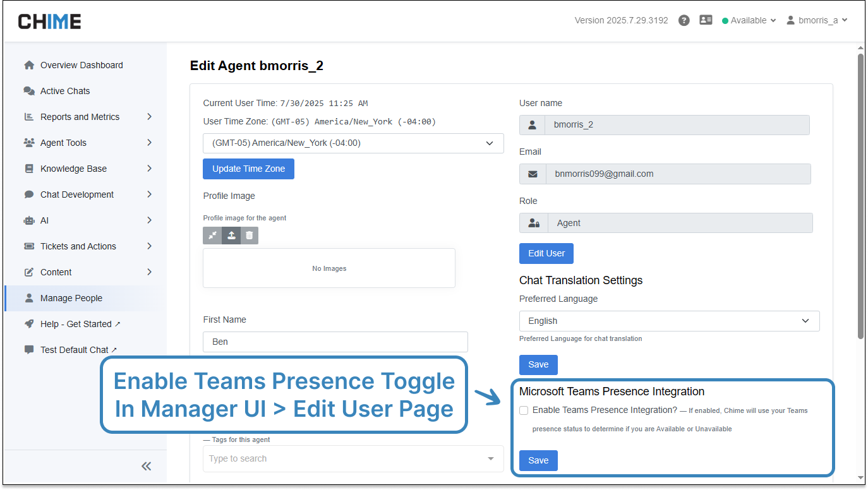868x490 pixels.
Task: Click the profile image upload icon
Action: (231, 235)
